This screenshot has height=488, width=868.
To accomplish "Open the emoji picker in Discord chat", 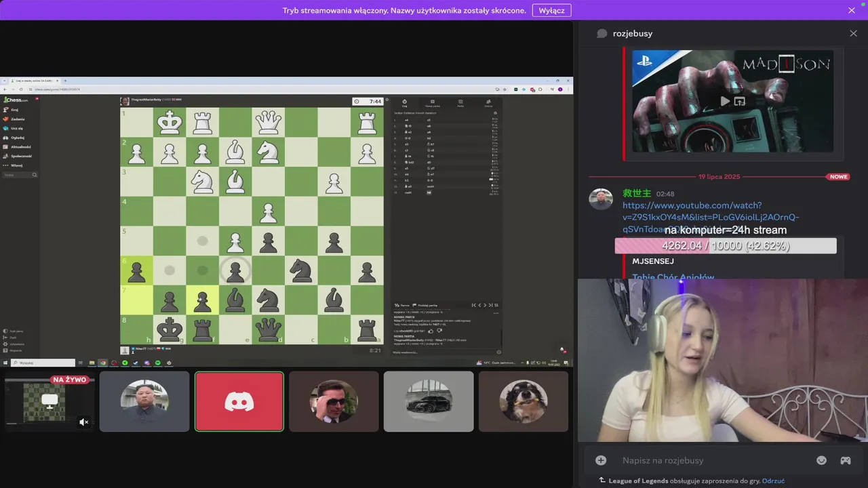I will point(822,460).
